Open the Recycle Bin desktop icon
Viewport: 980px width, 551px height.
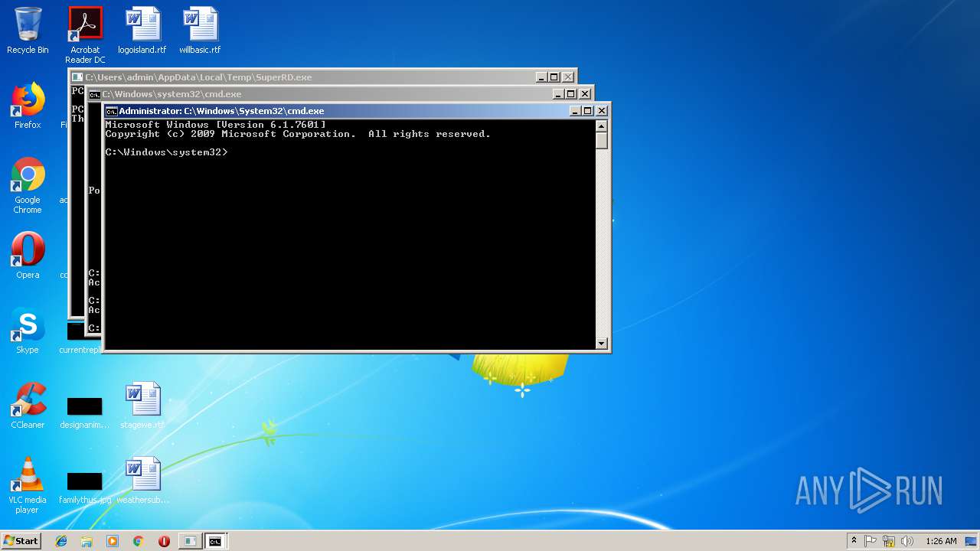pos(28,31)
